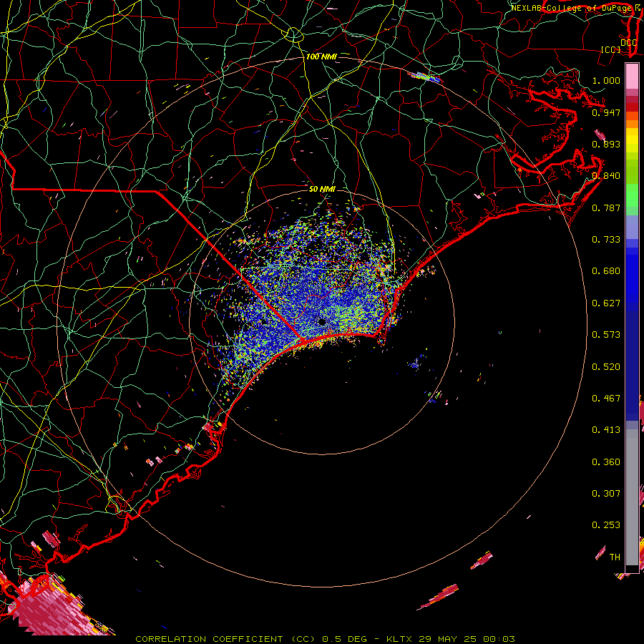Click the 0.360 scale value

click(x=606, y=462)
